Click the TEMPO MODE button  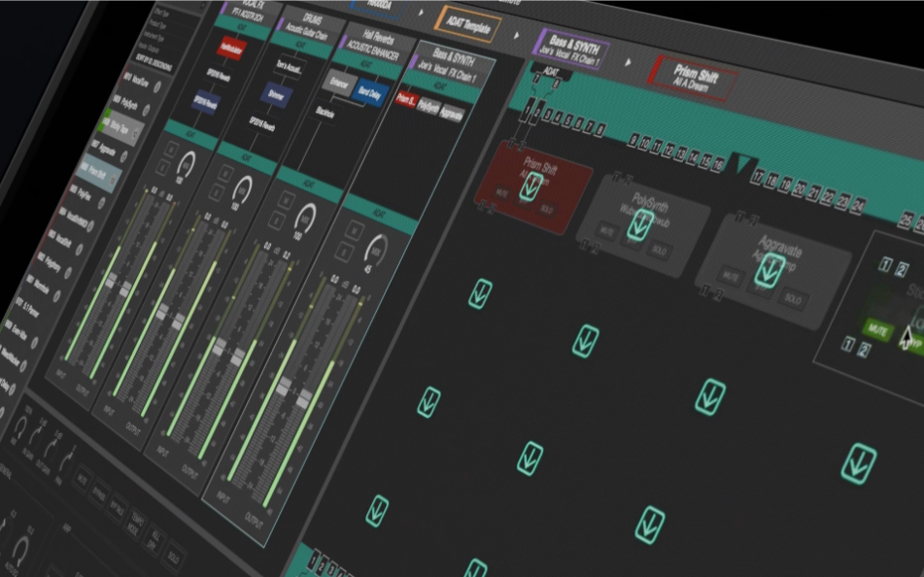(138, 522)
